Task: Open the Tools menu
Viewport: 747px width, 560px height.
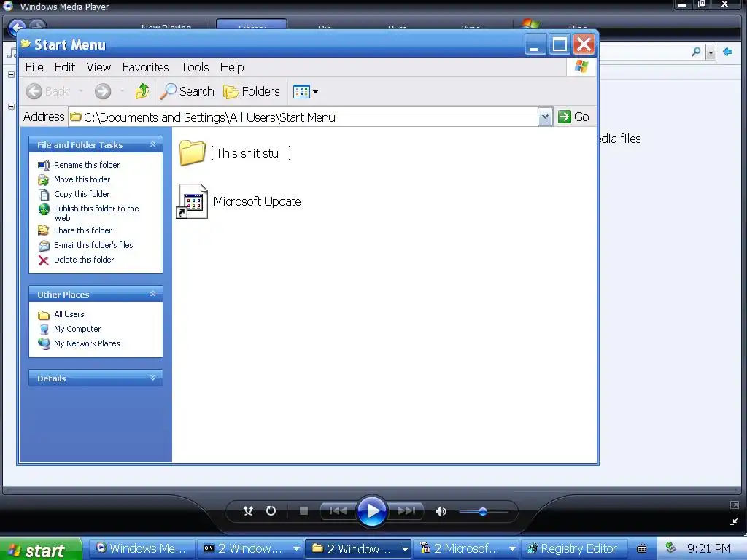Action: click(194, 67)
